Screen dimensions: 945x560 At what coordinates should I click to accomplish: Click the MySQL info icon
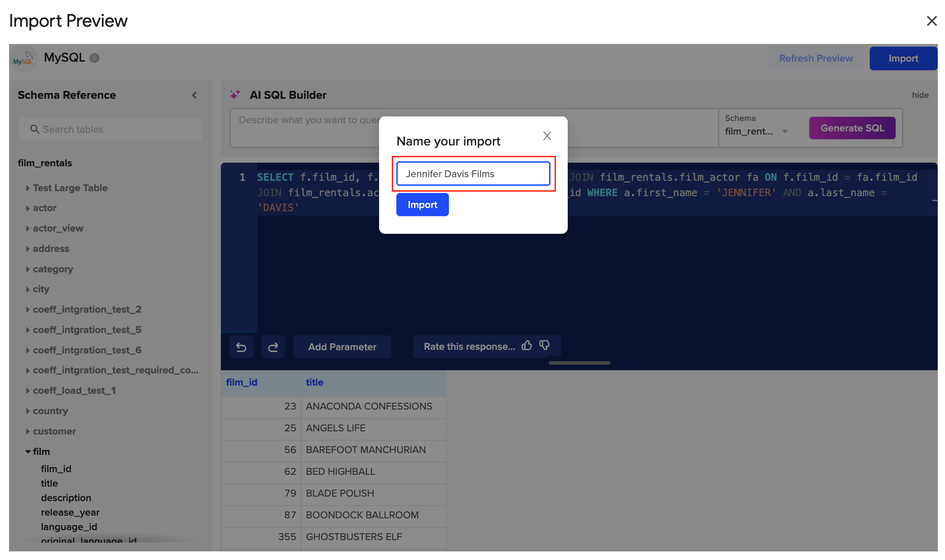[94, 58]
